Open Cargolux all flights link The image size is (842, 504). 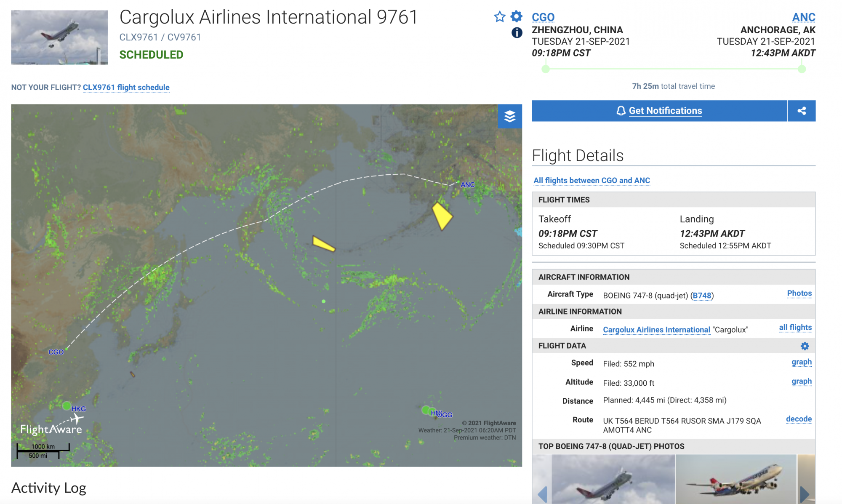(x=795, y=327)
